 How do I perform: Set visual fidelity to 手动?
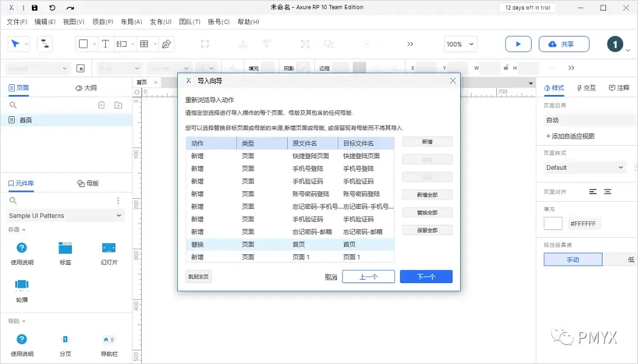[x=572, y=259]
